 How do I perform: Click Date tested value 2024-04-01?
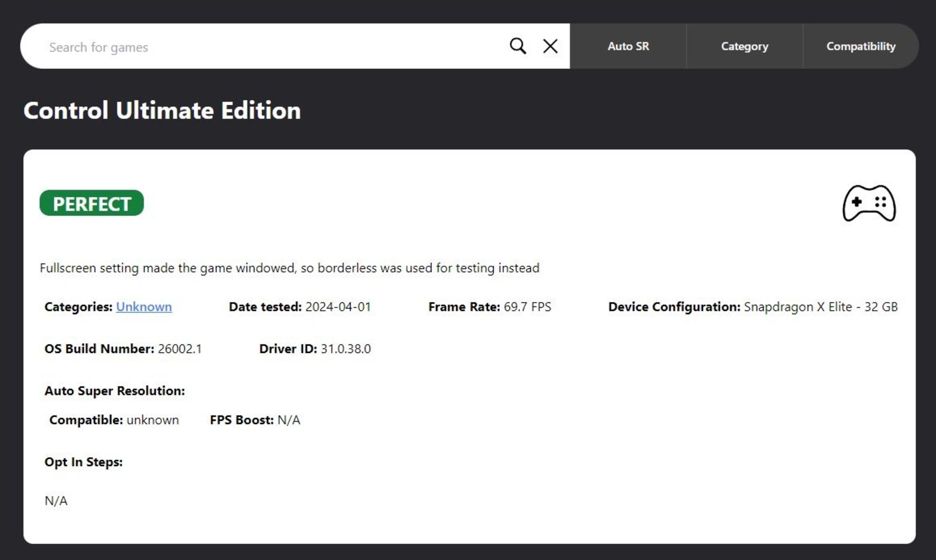tap(338, 307)
